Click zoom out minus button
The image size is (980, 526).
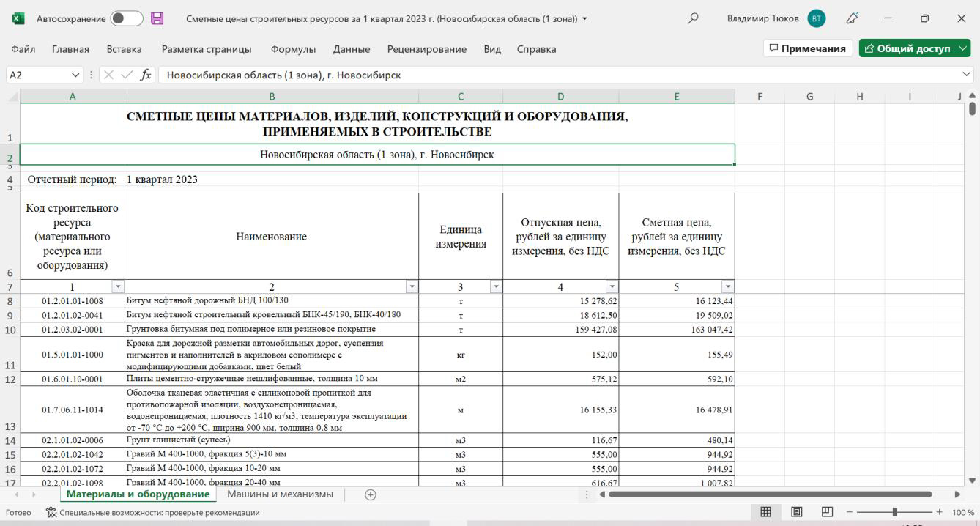click(850, 512)
